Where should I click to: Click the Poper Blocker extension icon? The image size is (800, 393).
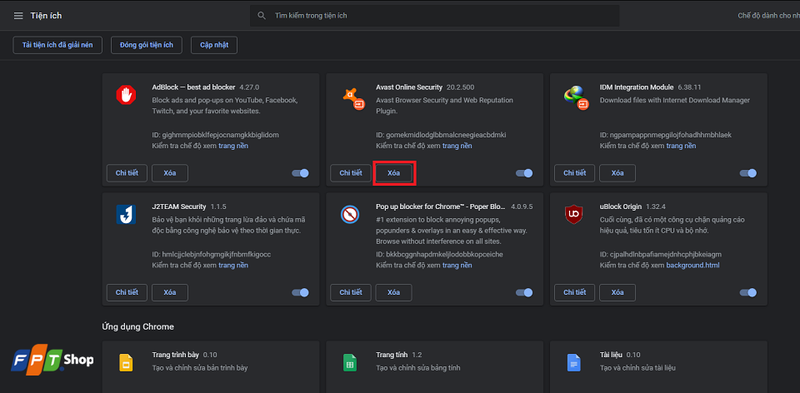349,215
